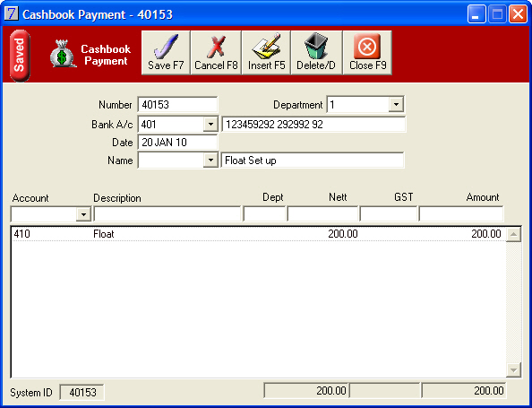Click the scrollbar down arrow in list
This screenshot has height=408, width=532.
pyautogui.click(x=513, y=369)
